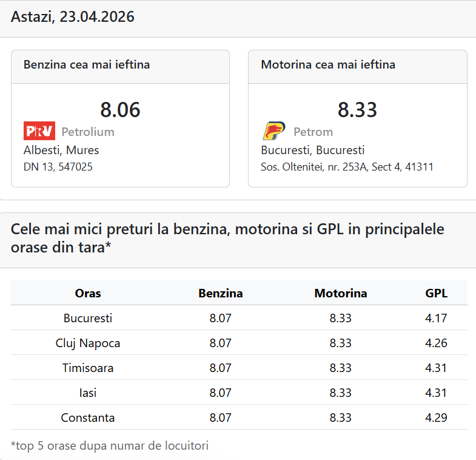This screenshot has width=476, height=460.
Task: Click the 'Benzina cea mai ieftina' card header
Action: click(x=87, y=64)
